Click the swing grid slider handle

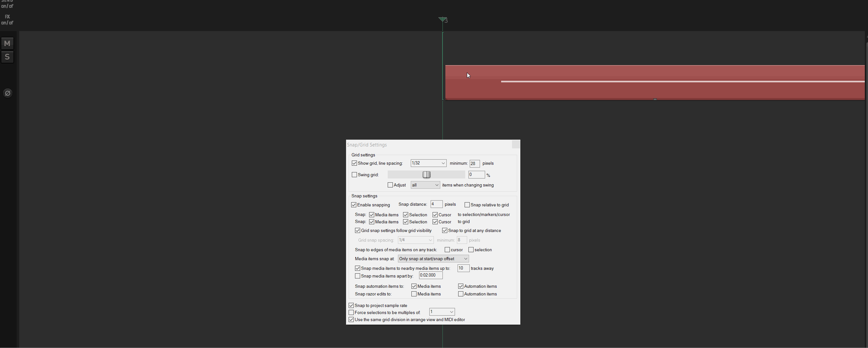pos(426,175)
